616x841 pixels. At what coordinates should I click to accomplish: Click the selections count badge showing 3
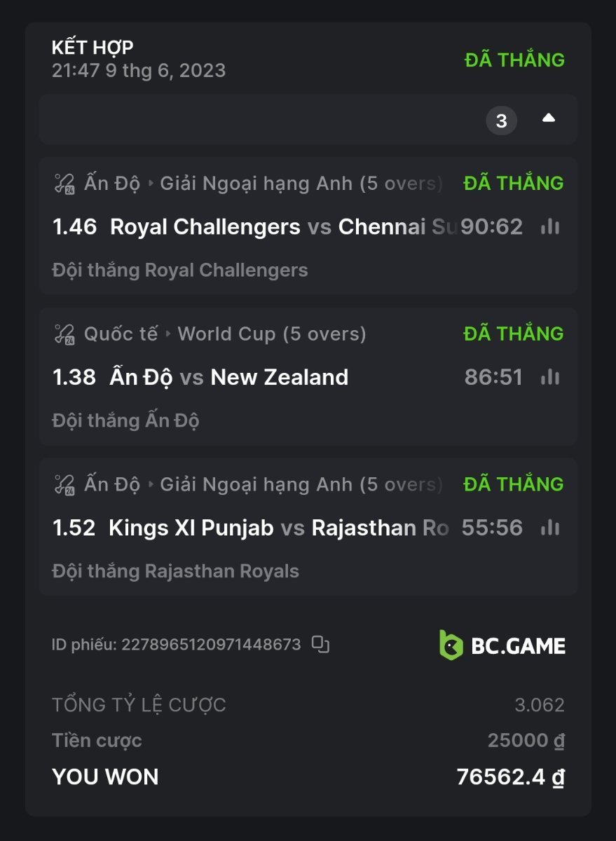(501, 121)
